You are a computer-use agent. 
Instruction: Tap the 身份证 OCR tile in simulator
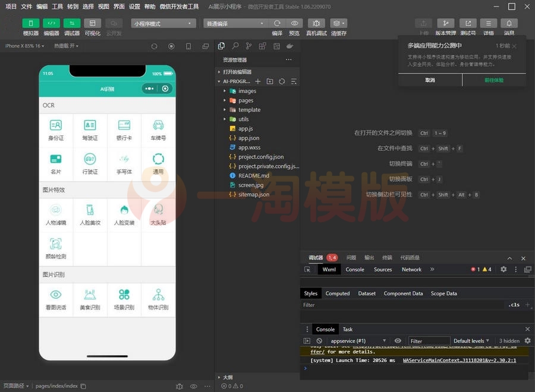56,131
